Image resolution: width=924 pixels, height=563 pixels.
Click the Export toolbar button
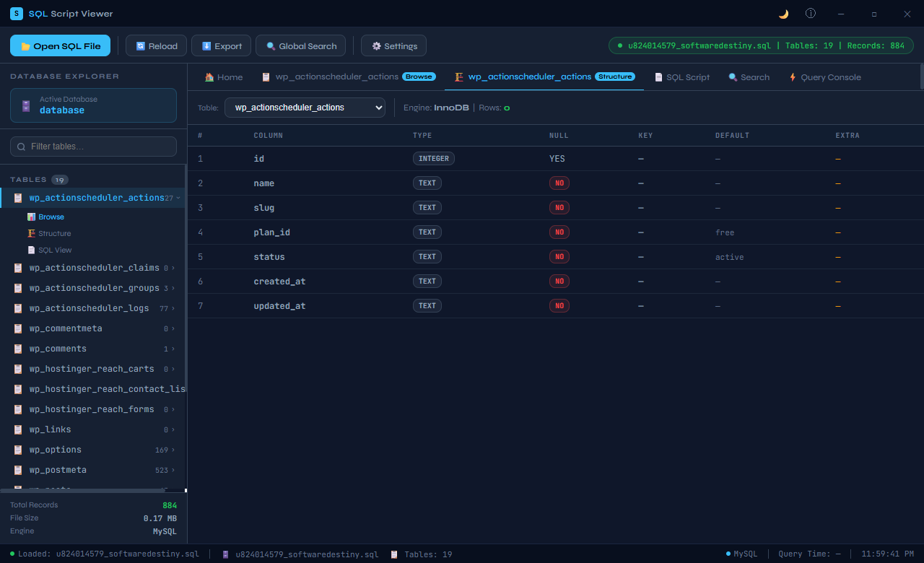[x=222, y=45]
